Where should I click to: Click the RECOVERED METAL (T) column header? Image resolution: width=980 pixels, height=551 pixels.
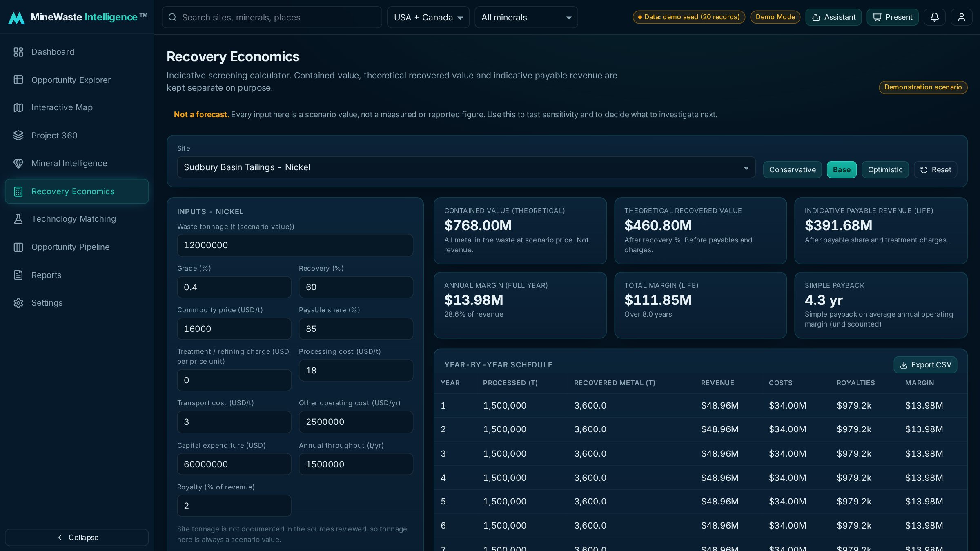pyautogui.click(x=615, y=383)
